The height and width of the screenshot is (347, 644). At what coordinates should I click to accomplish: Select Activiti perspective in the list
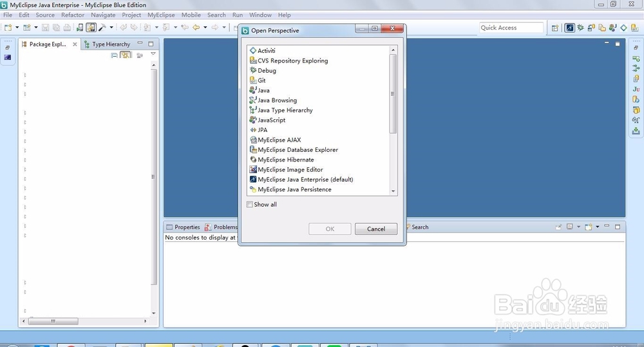(263, 50)
